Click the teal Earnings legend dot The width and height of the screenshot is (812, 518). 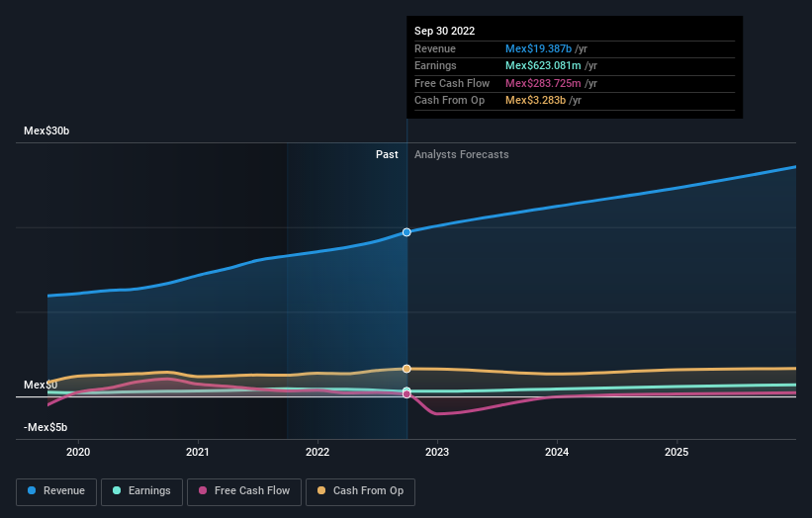tap(117, 490)
